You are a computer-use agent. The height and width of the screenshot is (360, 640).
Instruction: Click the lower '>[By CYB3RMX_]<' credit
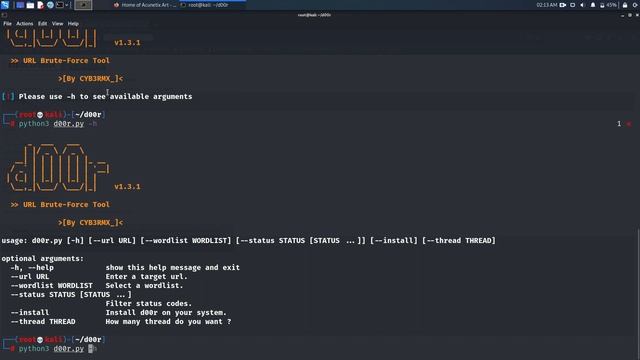click(x=90, y=222)
